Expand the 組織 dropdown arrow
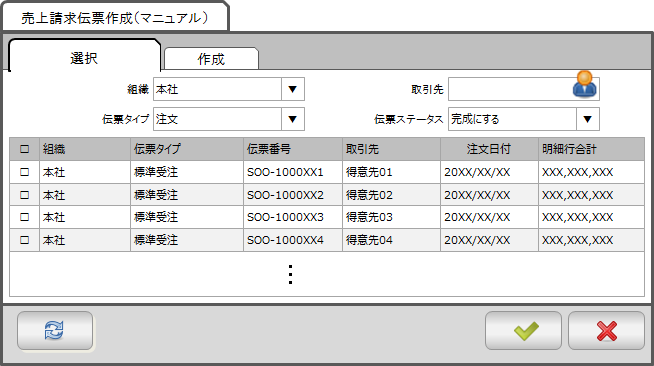The image size is (654, 366). click(293, 89)
